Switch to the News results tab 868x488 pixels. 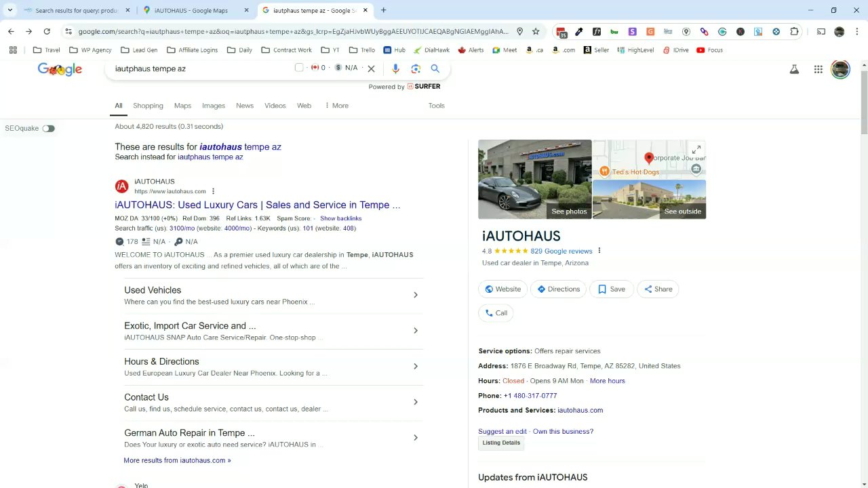coord(245,106)
